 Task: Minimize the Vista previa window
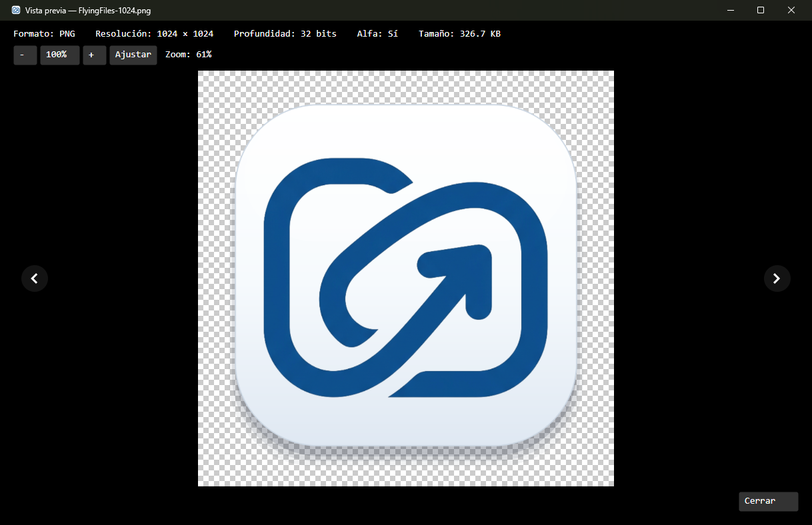730,10
